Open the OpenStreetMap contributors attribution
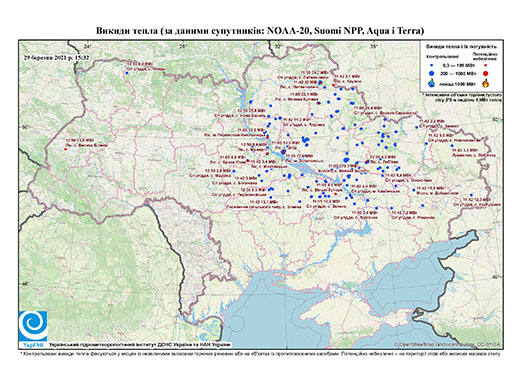This screenshot has height=368, width=520. point(447,344)
